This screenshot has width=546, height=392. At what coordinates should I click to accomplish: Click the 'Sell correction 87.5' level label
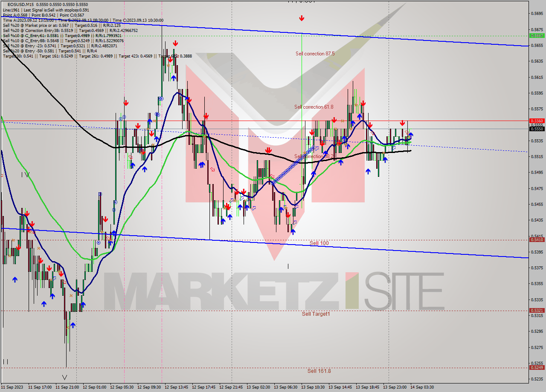[x=315, y=54]
